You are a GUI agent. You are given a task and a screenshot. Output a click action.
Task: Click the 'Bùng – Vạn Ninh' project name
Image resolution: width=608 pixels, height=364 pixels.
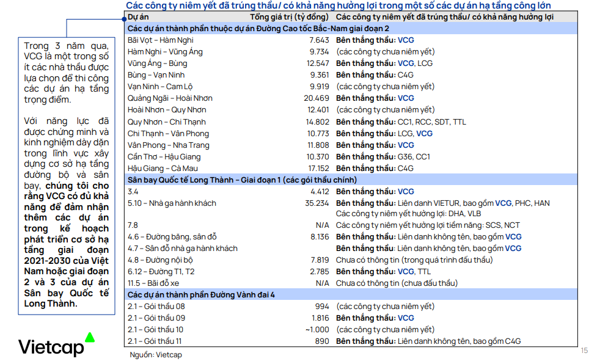coord(156,75)
